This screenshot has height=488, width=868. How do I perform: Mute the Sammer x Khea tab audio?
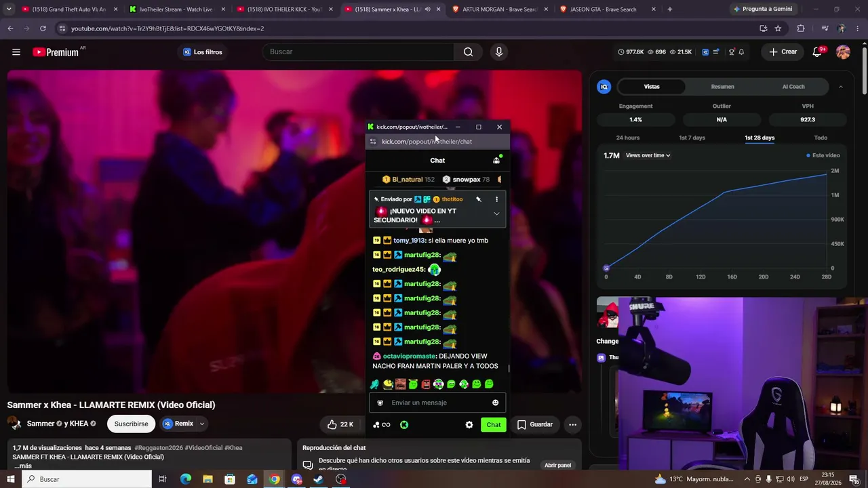pos(427,9)
